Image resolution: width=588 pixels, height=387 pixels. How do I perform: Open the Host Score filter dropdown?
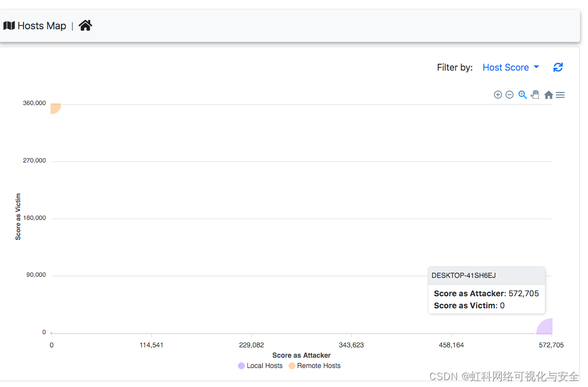511,67
